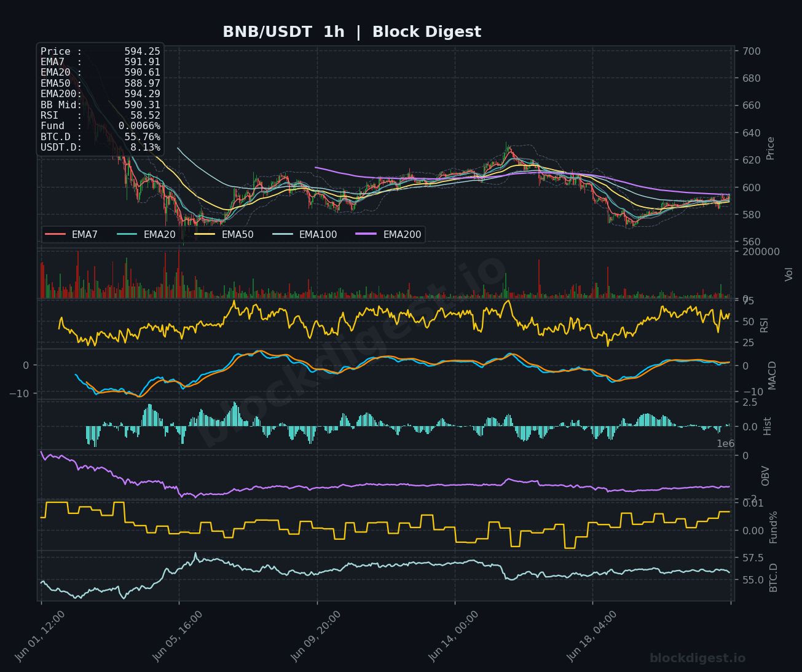Viewport: 802px width, 672px height.
Task: Click the 55.0 BTC.D tick label
Action: (x=753, y=580)
